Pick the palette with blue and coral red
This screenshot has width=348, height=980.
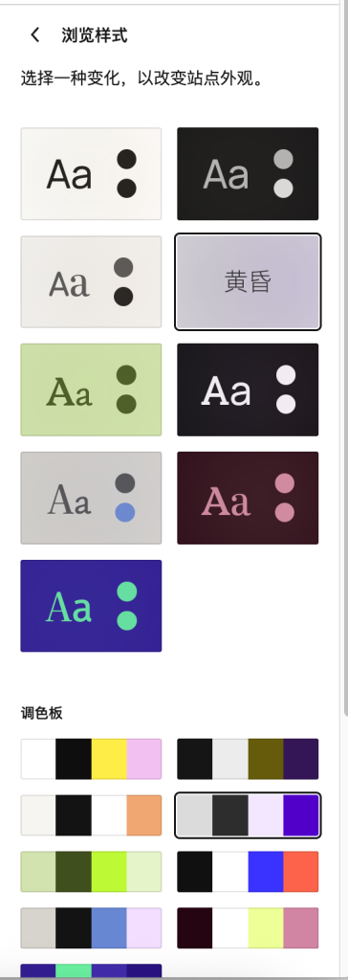pyautogui.click(x=248, y=871)
